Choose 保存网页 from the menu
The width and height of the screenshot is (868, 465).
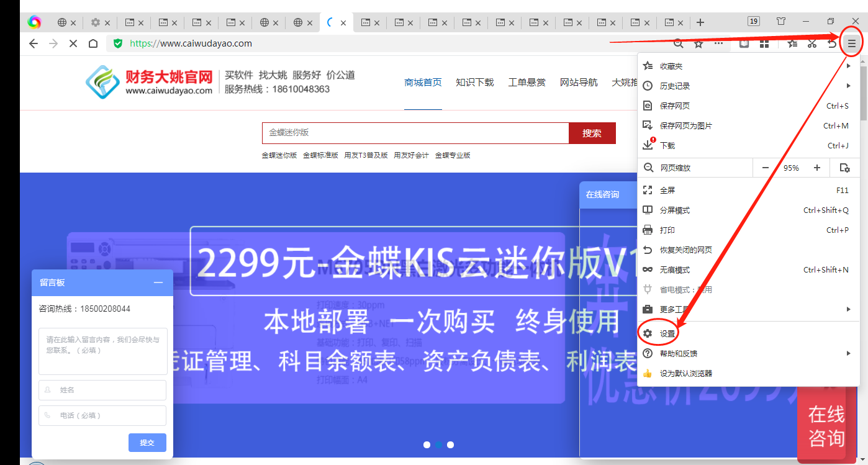tap(748, 106)
